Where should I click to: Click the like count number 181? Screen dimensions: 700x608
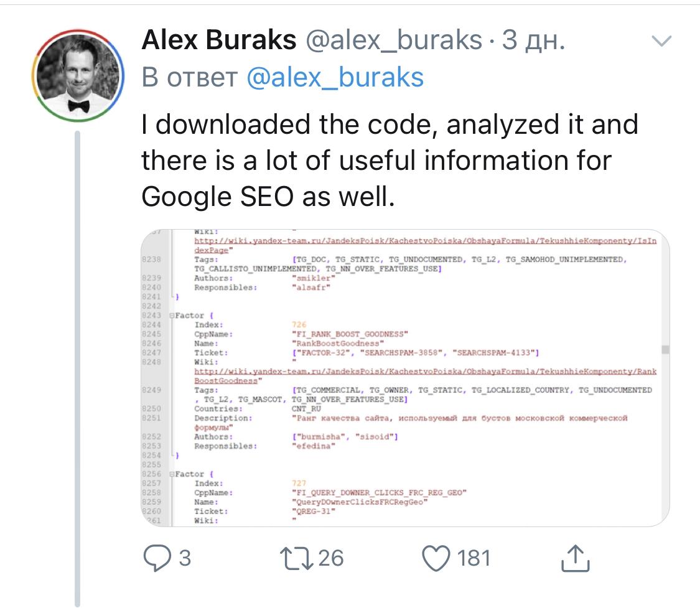tap(474, 558)
